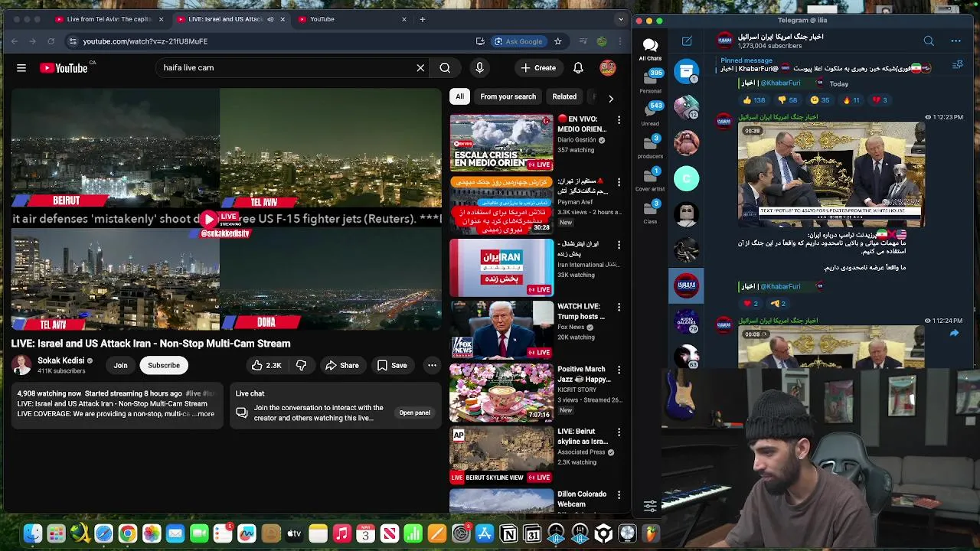Viewport: 980px width, 551px height.
Task: Open YouTube notifications bell
Action: coord(578,68)
